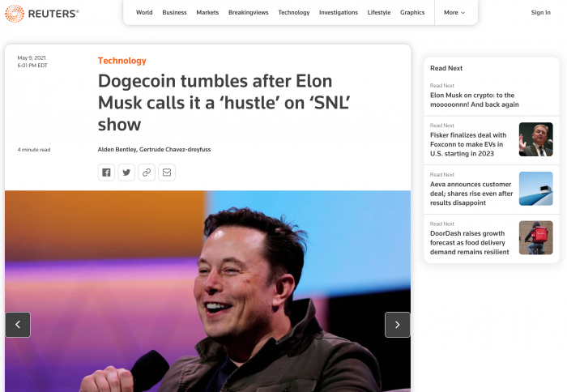Open the World section

click(x=144, y=13)
